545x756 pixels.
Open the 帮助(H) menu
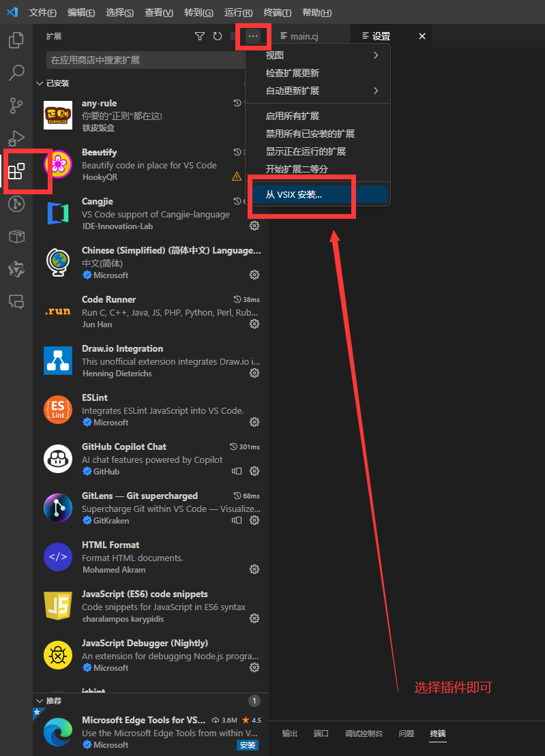(x=317, y=12)
